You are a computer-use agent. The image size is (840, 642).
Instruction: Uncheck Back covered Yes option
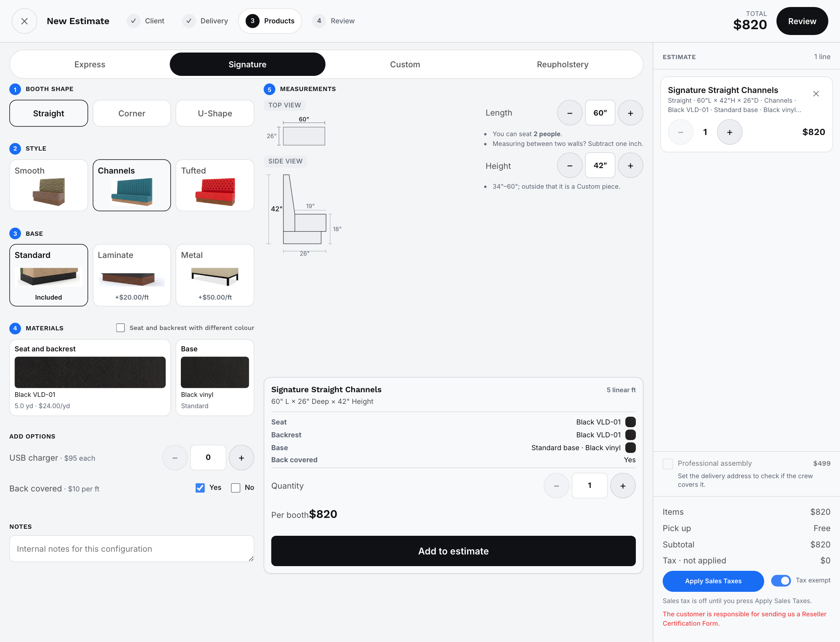[x=200, y=488]
